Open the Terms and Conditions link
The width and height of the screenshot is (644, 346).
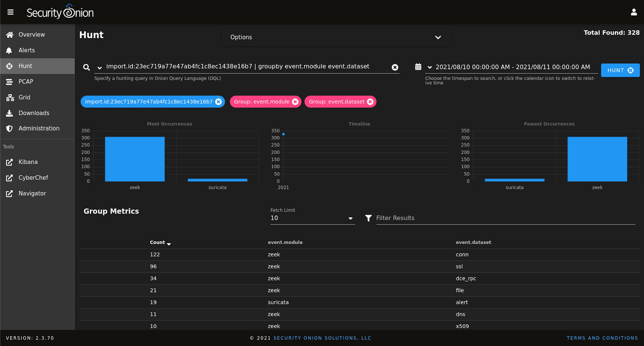point(602,338)
